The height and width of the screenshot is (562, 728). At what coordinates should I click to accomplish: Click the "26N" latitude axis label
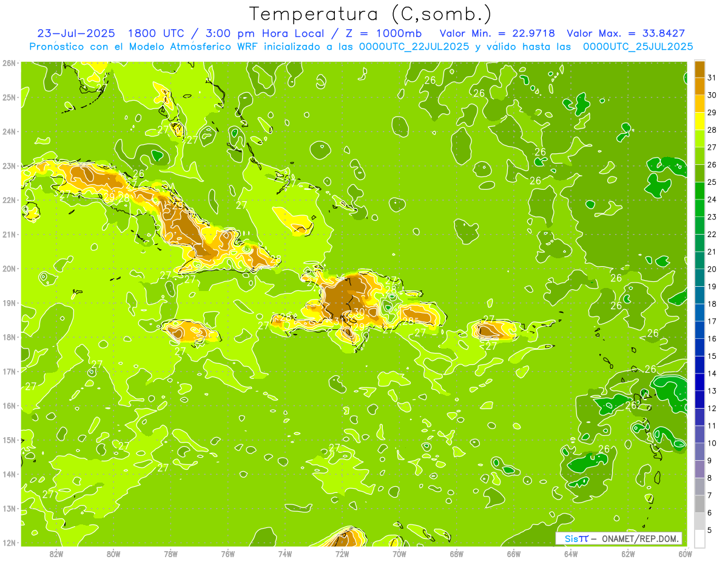point(9,63)
